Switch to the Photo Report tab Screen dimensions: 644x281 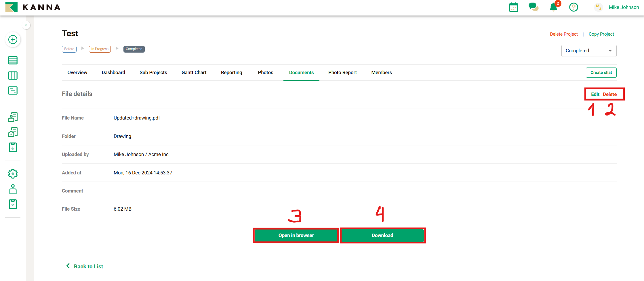[342, 73]
